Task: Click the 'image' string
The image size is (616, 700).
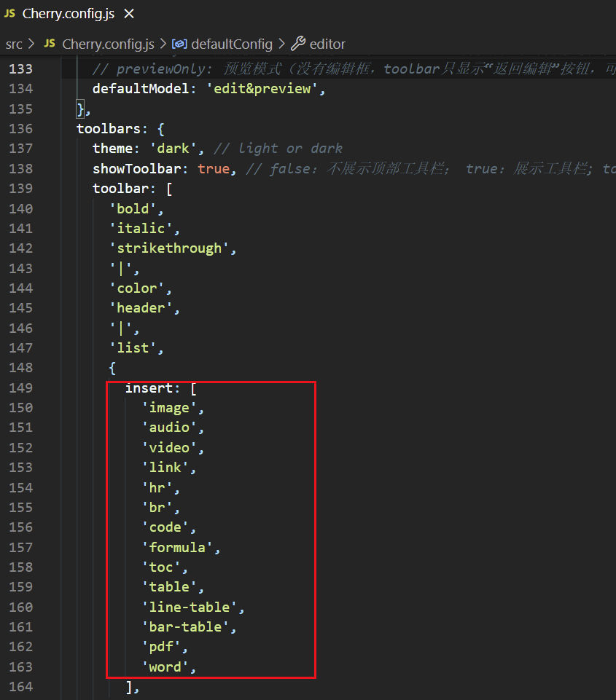Action: pos(169,408)
